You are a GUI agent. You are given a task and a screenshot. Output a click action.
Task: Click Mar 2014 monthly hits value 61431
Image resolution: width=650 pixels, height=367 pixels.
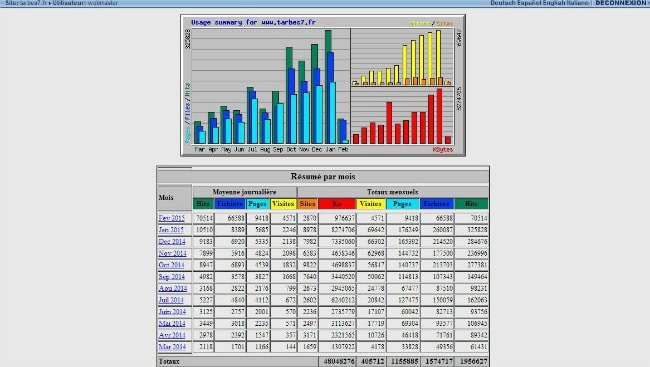click(479, 347)
